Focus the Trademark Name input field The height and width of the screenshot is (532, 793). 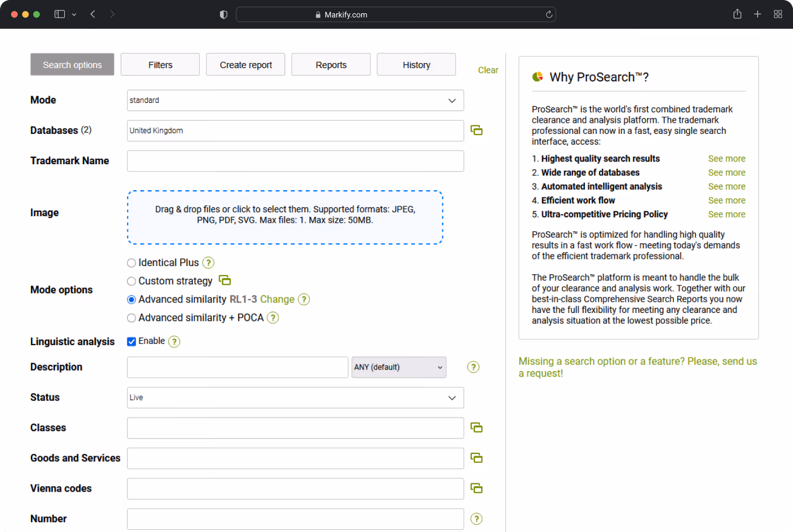pyautogui.click(x=295, y=161)
